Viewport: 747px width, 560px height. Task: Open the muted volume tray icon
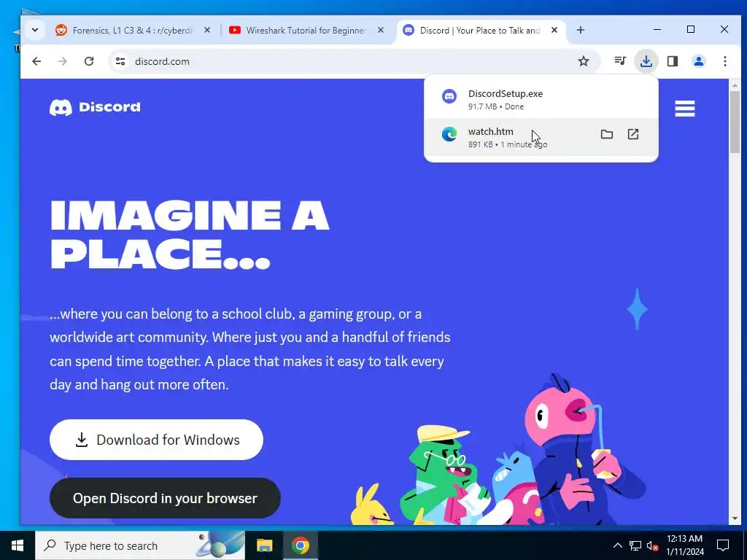click(x=652, y=545)
